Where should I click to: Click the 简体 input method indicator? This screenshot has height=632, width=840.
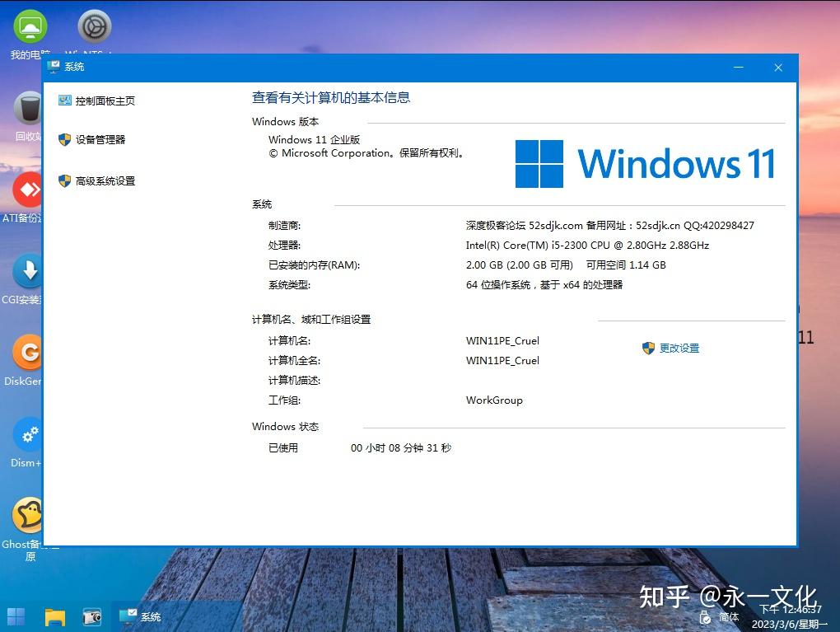(x=729, y=617)
